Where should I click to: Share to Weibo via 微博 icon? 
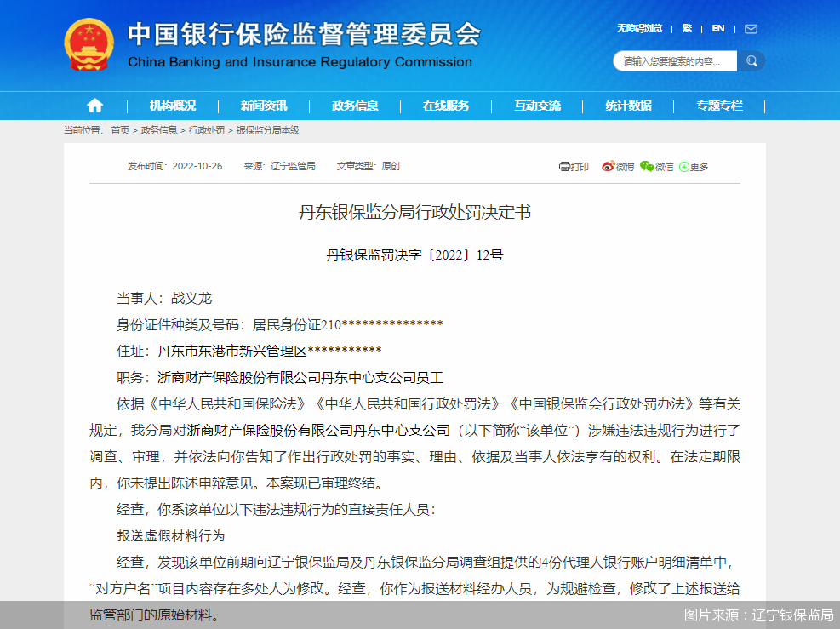[x=608, y=167]
